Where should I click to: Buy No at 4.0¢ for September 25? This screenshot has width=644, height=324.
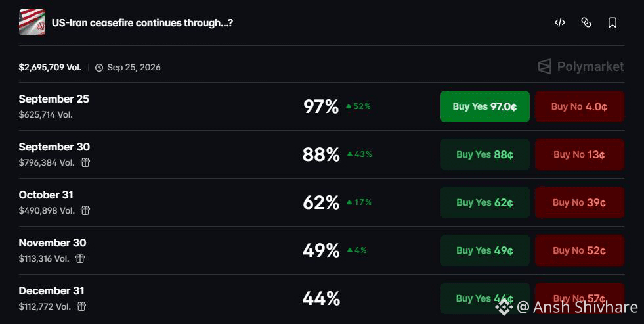580,106
